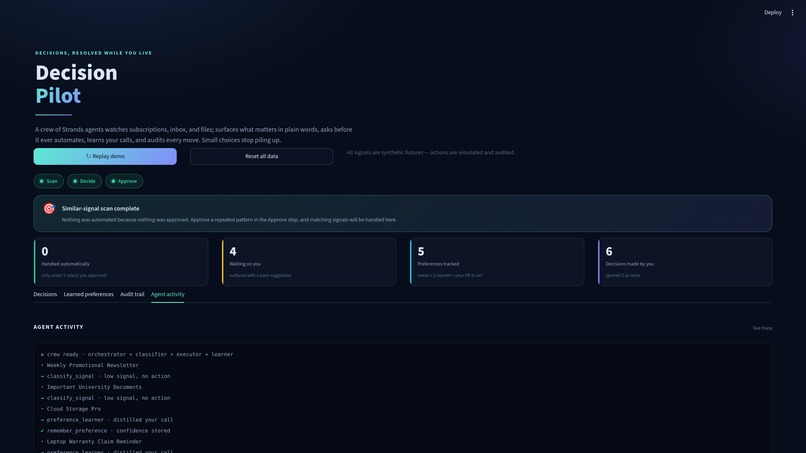Select the Approve step pill
The width and height of the screenshot is (806, 453).
tap(124, 181)
